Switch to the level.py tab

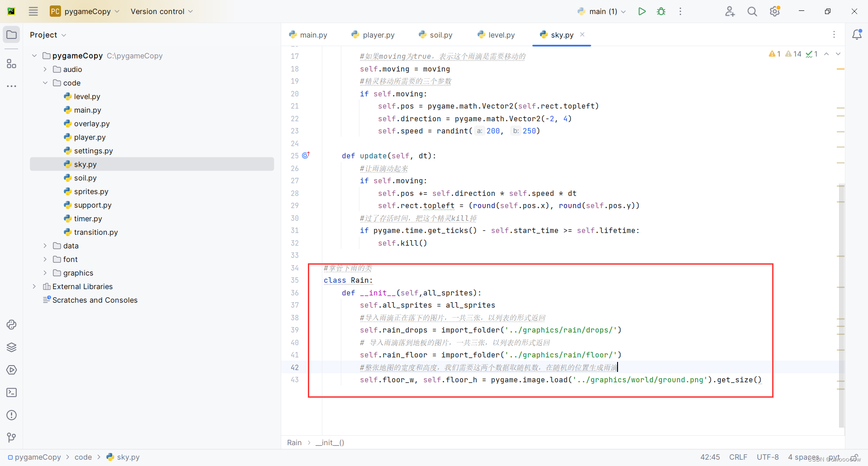click(x=496, y=35)
